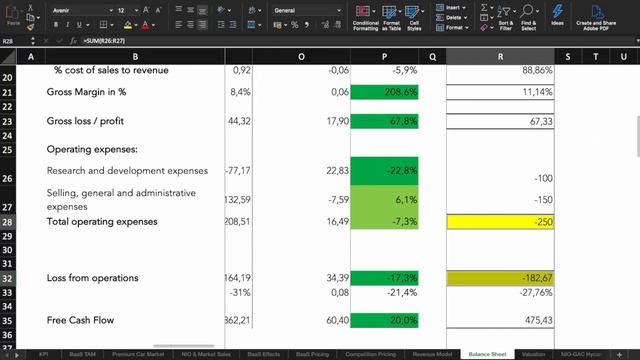The width and height of the screenshot is (640, 360).
Task: Select the yellow cell showing -250
Action: 500,222
